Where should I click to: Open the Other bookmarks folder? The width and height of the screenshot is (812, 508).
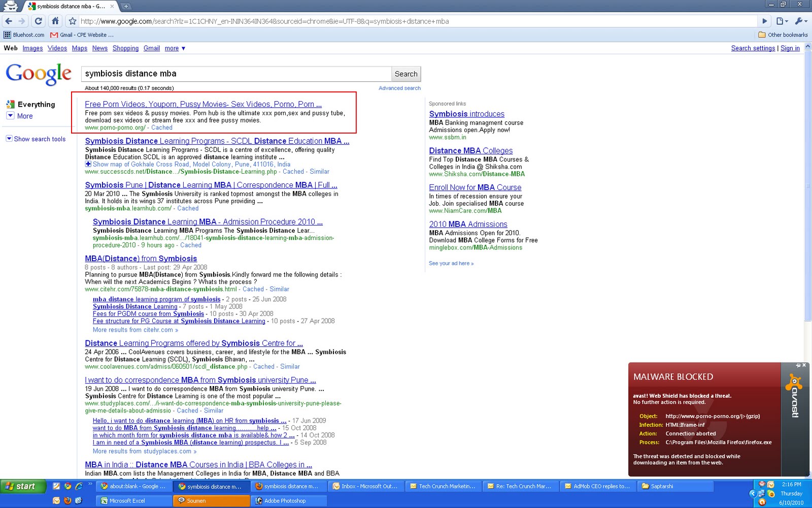coord(783,35)
